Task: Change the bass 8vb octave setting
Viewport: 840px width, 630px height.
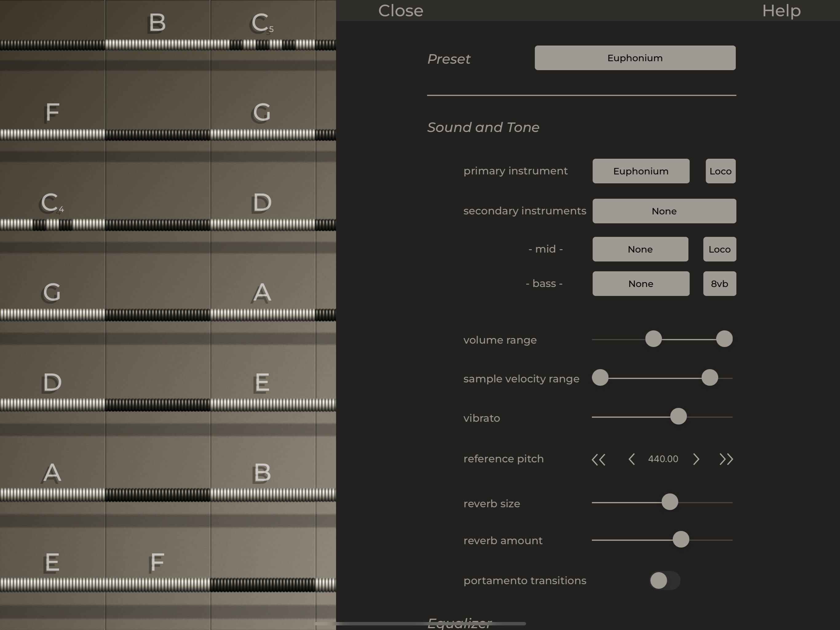Action: 719,283
